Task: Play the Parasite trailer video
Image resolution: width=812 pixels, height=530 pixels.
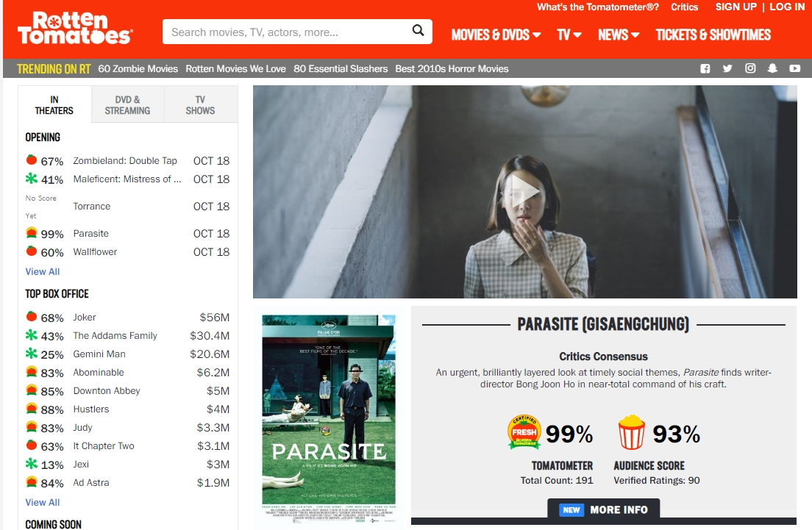Action: coord(524,192)
